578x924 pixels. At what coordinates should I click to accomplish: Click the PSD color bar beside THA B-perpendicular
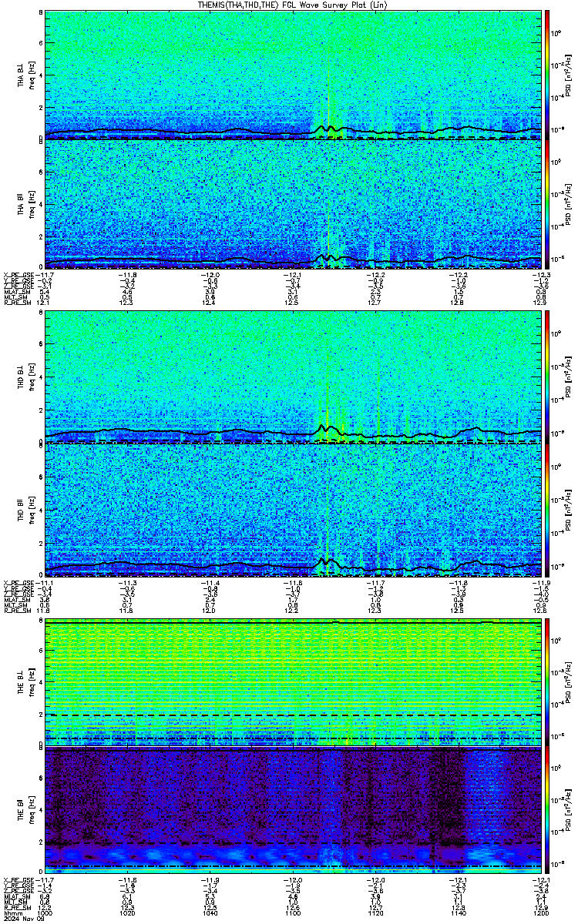(x=547, y=75)
